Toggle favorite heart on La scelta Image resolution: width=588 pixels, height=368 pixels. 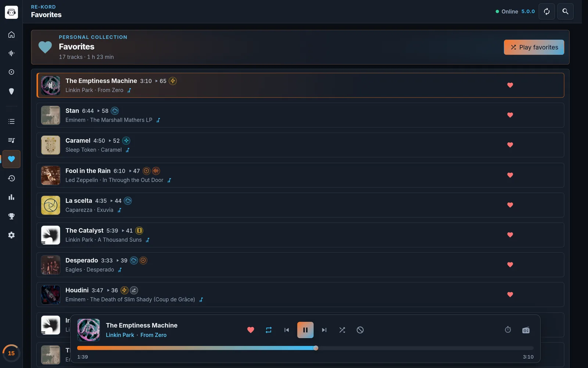510,205
